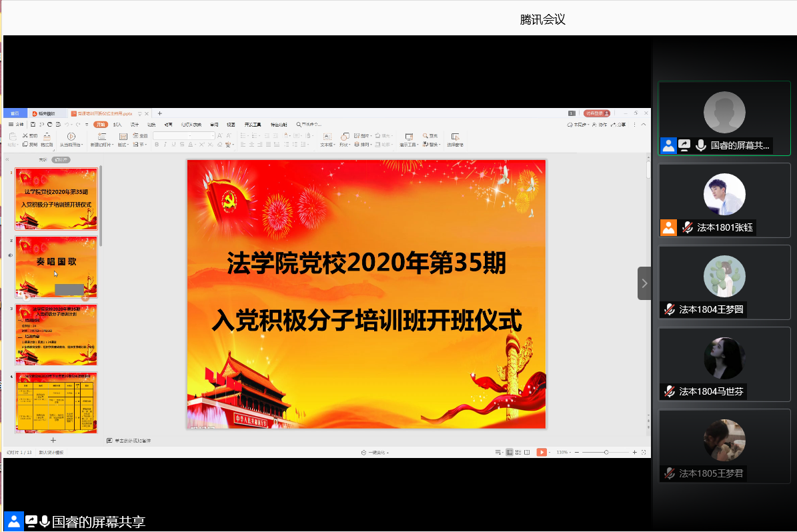Open the Insert (插入) ribbon tab
Image resolution: width=797 pixels, height=532 pixels.
tap(117, 125)
